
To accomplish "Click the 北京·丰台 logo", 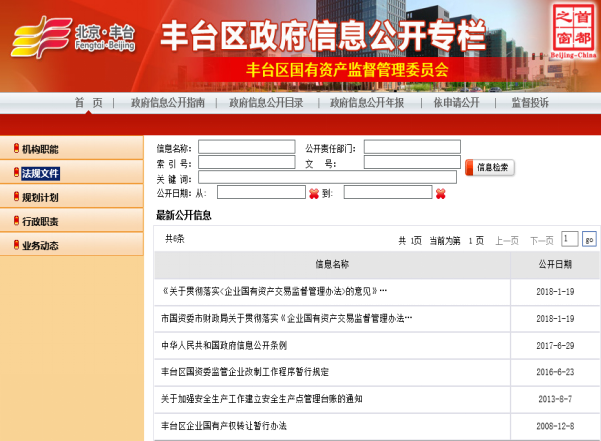I will [70, 39].
